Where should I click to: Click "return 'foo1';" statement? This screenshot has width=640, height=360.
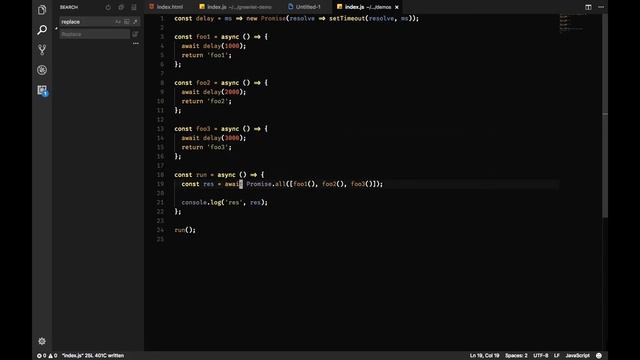[x=207, y=55]
